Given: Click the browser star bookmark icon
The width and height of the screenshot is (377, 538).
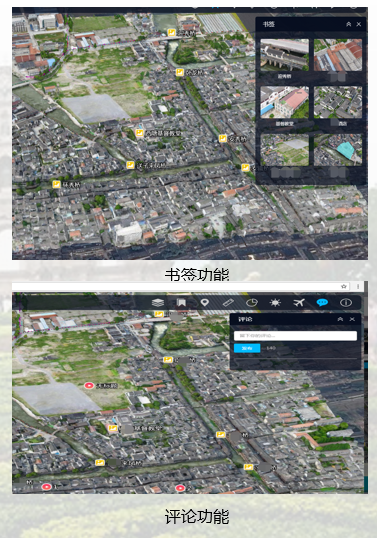Looking at the screenshot, I should (344, 286).
